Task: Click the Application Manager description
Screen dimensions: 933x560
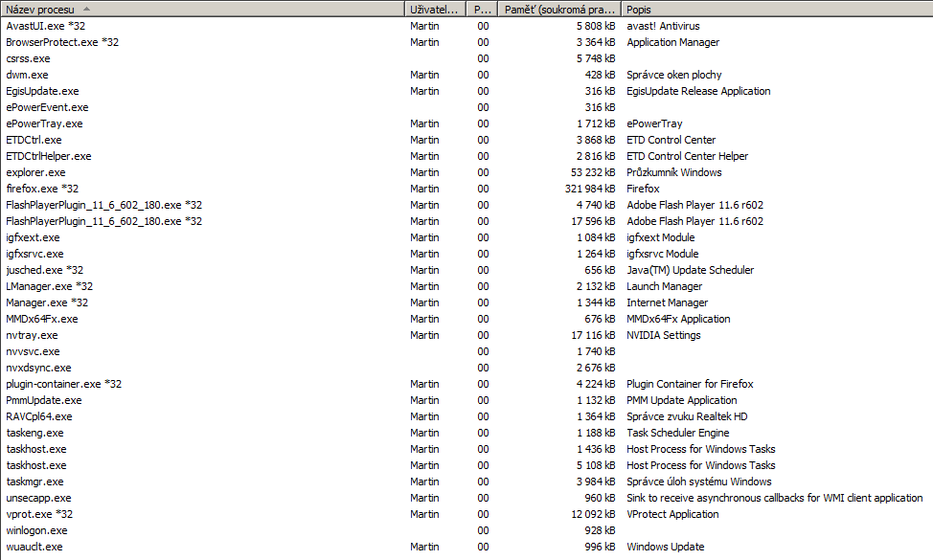Action: tap(673, 42)
